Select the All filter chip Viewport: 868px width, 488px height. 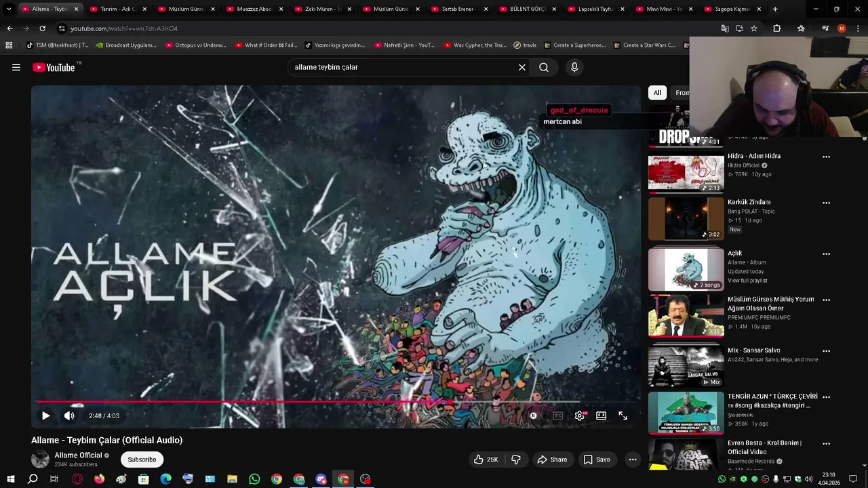(657, 92)
